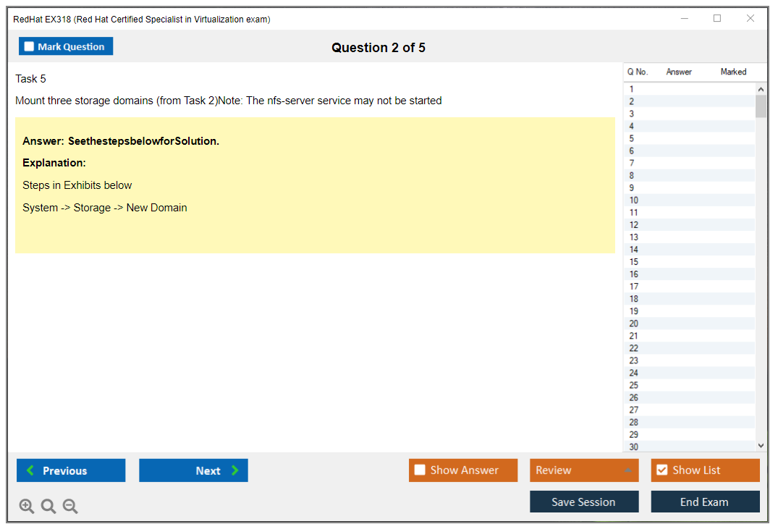This screenshot has height=532, width=778.
Task: Select question 18 in the list
Action: click(634, 299)
